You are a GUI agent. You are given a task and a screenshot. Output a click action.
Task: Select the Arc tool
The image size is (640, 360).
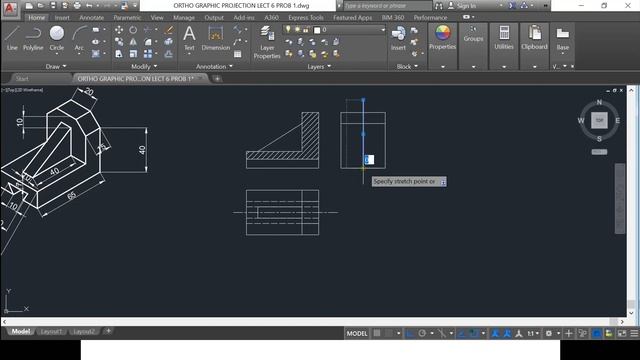click(79, 38)
